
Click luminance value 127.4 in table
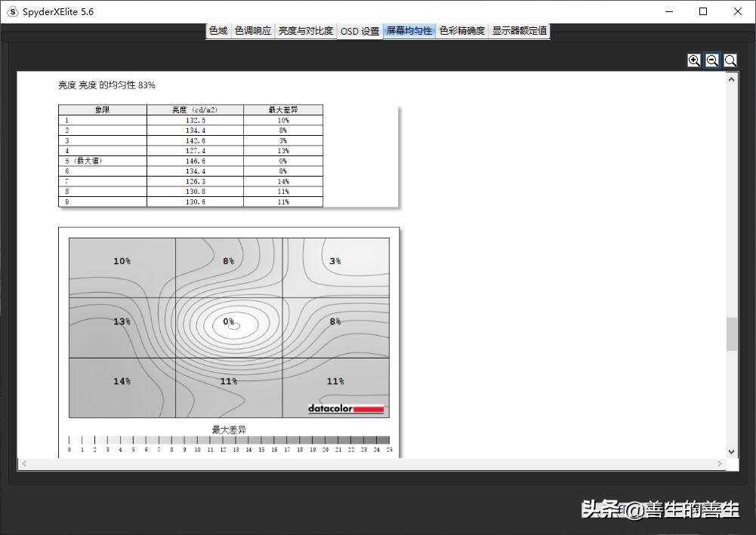[196, 151]
